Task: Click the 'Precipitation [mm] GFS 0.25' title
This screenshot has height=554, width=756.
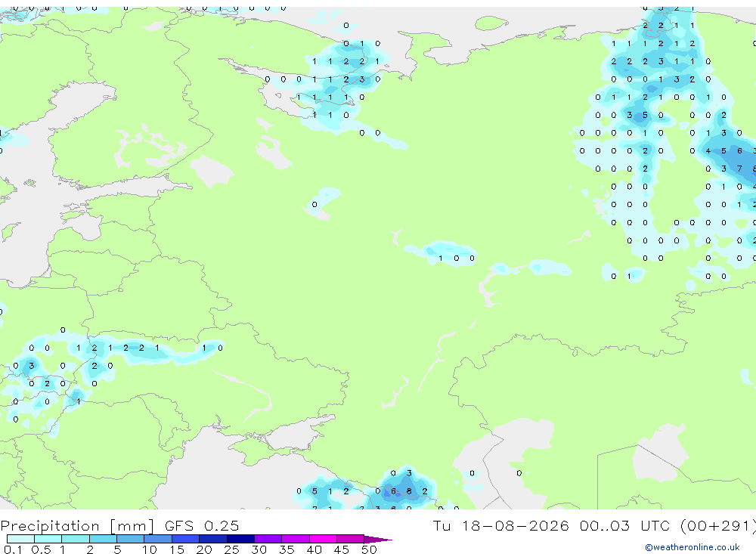Action: (119, 525)
